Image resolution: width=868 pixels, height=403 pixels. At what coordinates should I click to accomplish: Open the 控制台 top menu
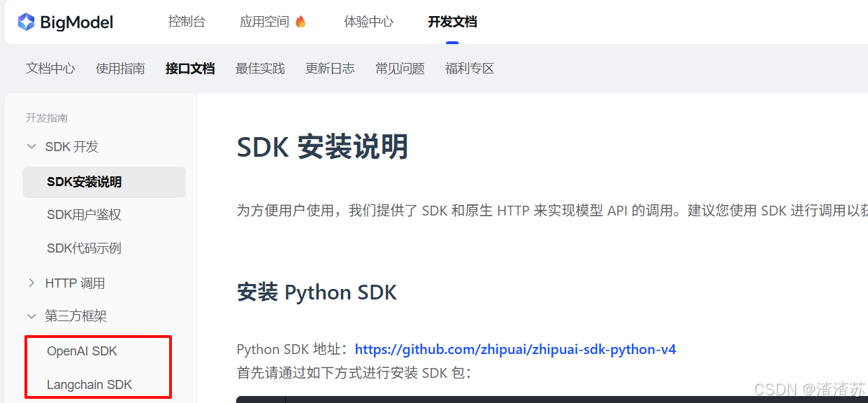pos(187,22)
